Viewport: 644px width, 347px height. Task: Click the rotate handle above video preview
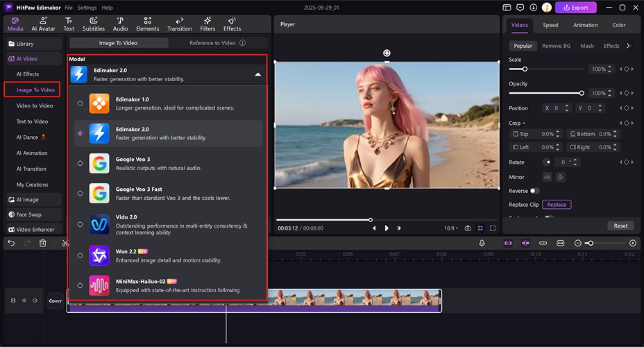[387, 53]
